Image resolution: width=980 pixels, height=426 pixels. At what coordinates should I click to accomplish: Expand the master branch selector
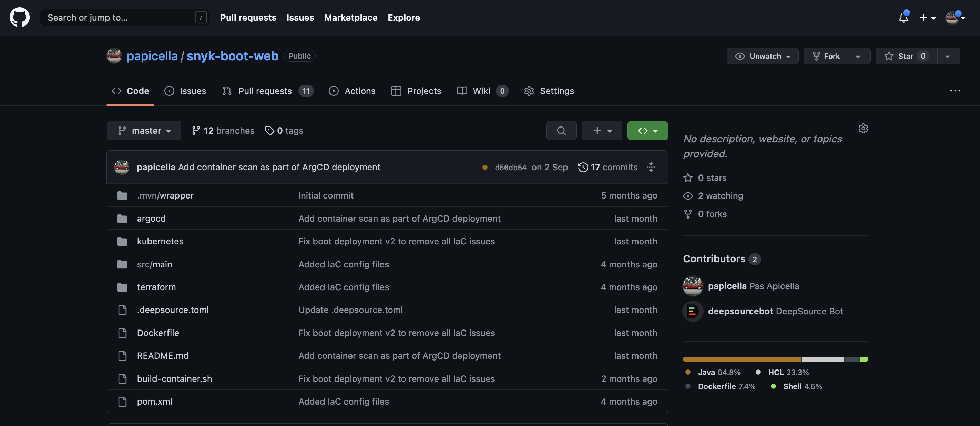coord(144,131)
